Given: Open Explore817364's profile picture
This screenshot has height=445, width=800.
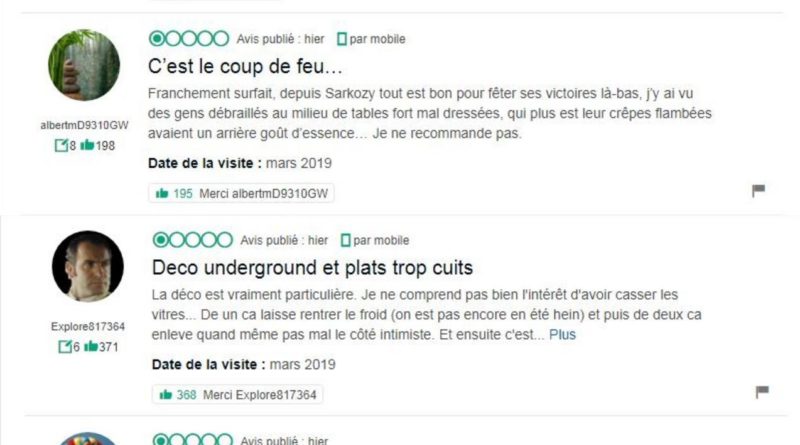Looking at the screenshot, I should (88, 266).
